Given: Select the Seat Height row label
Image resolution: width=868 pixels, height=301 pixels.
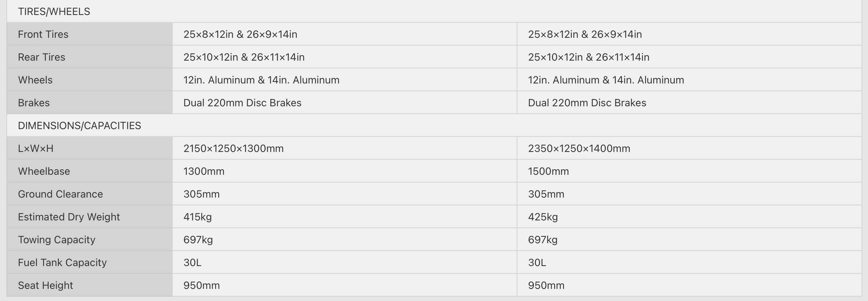Looking at the screenshot, I should click(x=45, y=285).
